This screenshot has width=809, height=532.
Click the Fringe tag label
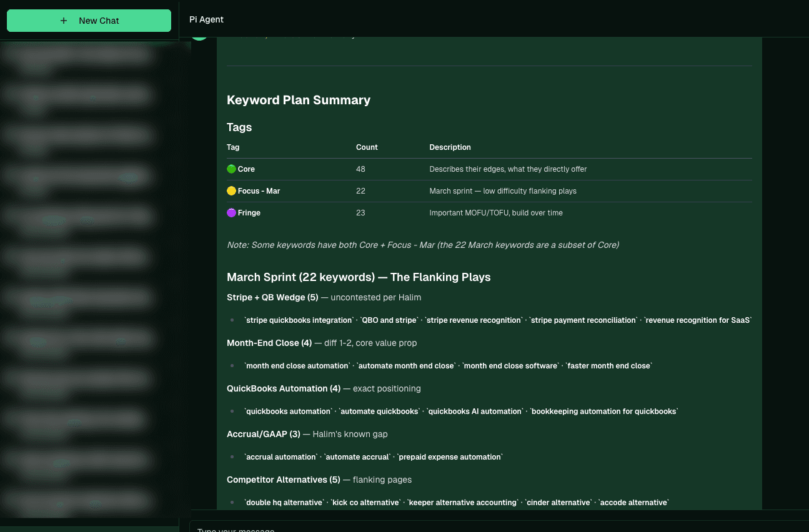coord(249,213)
